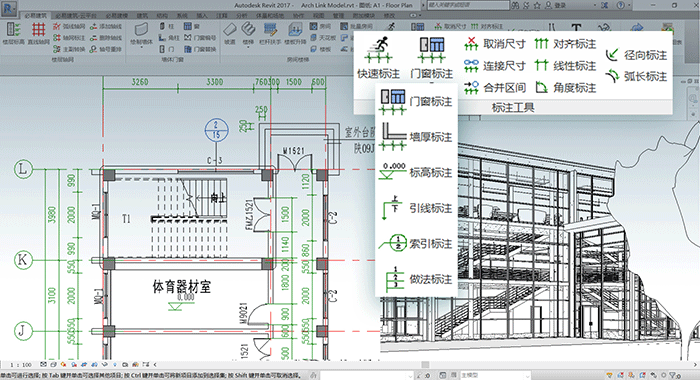Viewport: 700px width, 380px height.
Task: Choose 标高标注 in the dropdown list
Action: tap(417, 172)
